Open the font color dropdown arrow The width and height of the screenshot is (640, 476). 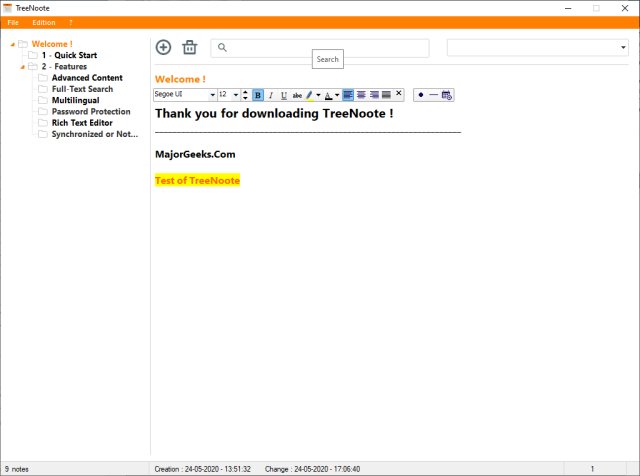(x=337, y=95)
